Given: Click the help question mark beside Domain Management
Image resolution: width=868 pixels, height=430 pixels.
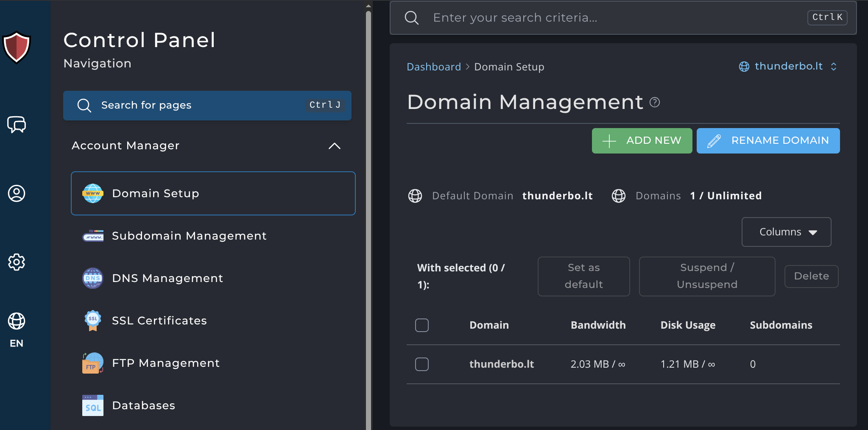Looking at the screenshot, I should 655,102.
